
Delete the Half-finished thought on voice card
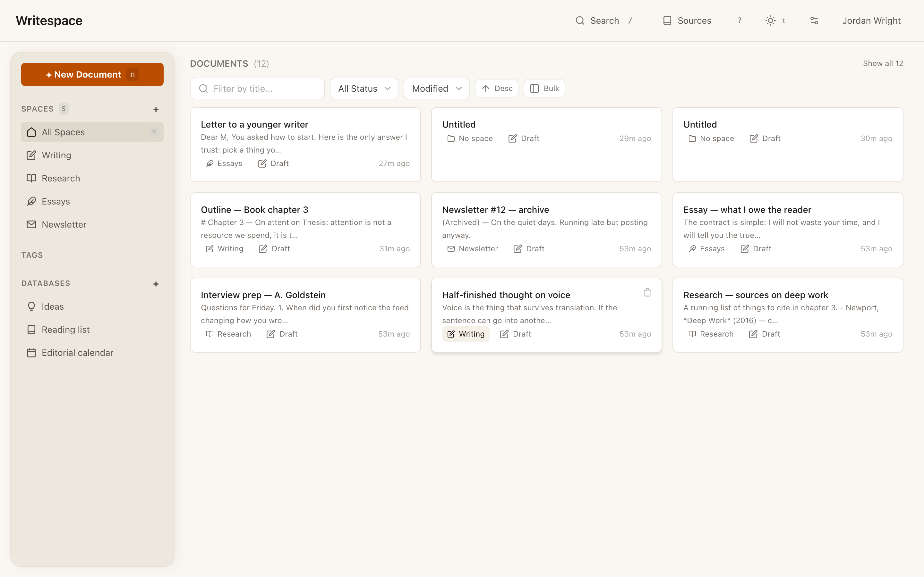click(647, 292)
